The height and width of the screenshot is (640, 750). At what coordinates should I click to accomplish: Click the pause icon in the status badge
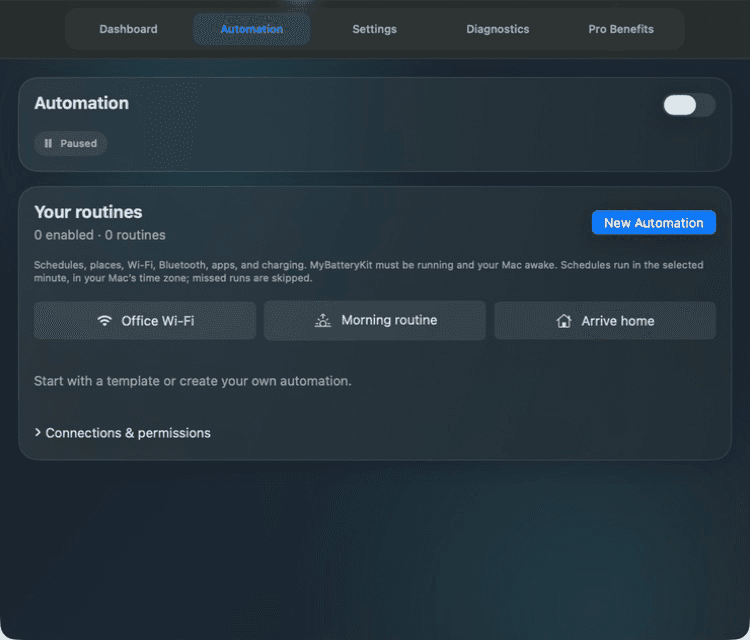click(x=48, y=143)
